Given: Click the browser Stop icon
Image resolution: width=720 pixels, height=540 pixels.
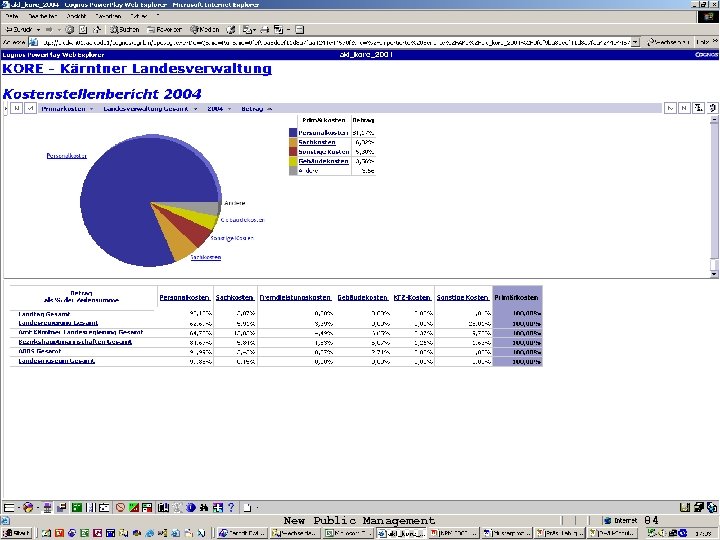Looking at the screenshot, I should pos(69,29).
